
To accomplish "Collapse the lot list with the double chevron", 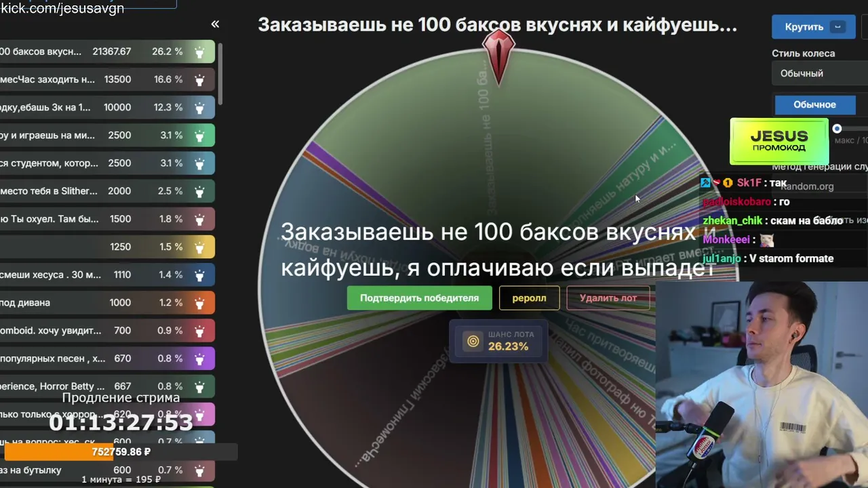I will click(x=215, y=24).
